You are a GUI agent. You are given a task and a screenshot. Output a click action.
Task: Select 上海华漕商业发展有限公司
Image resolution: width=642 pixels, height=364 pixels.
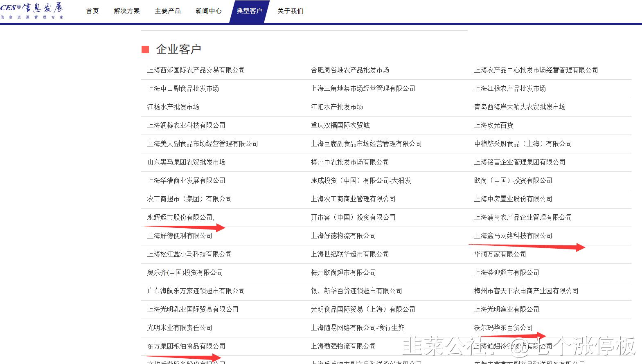pyautogui.click(x=186, y=181)
